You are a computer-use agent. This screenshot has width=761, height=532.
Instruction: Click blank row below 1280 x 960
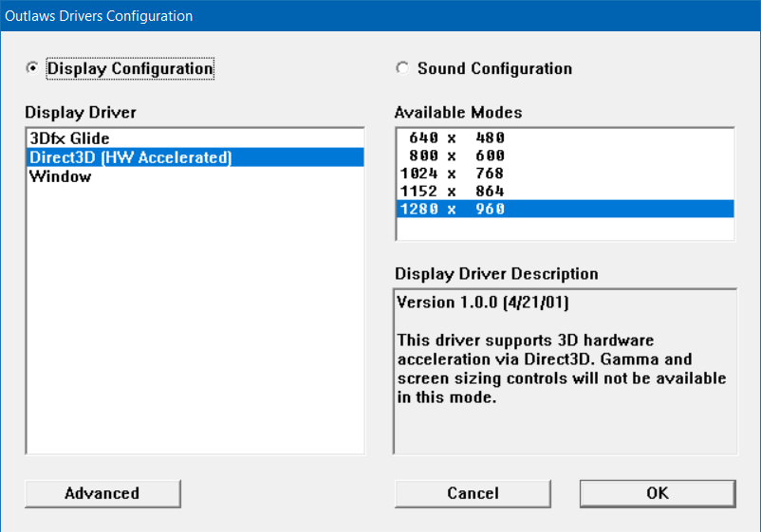pos(565,229)
